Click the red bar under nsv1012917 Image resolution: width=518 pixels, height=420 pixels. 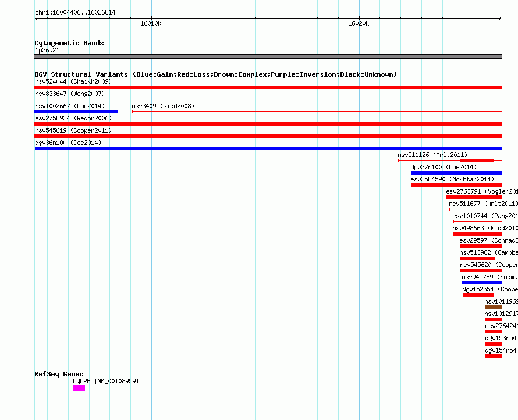[493, 319]
